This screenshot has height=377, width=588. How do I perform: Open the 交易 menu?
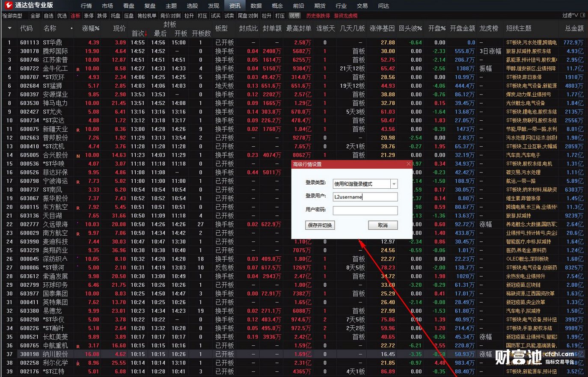point(362,6)
